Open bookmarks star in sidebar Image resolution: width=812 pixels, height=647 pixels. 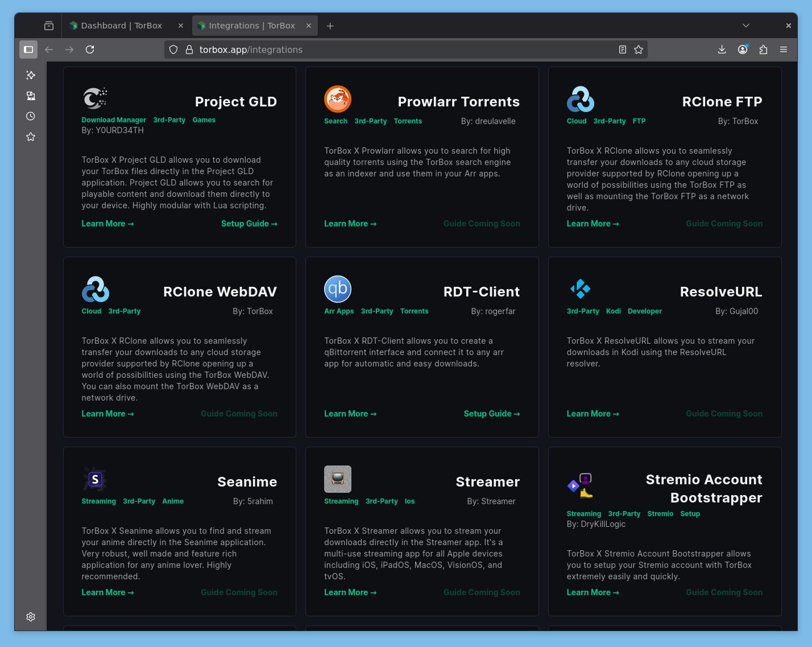point(31,137)
